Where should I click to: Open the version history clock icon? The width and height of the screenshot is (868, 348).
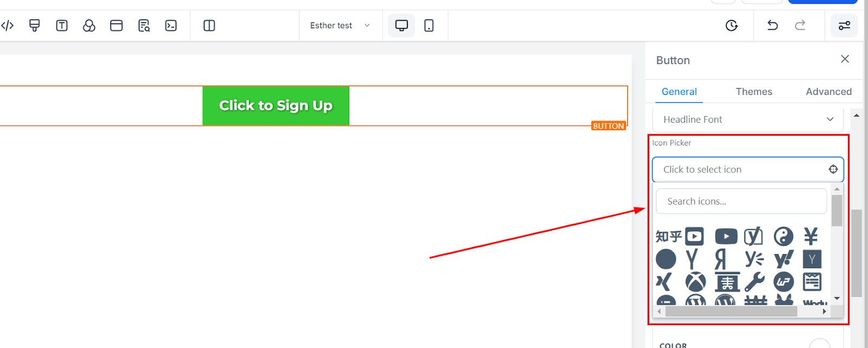point(731,26)
